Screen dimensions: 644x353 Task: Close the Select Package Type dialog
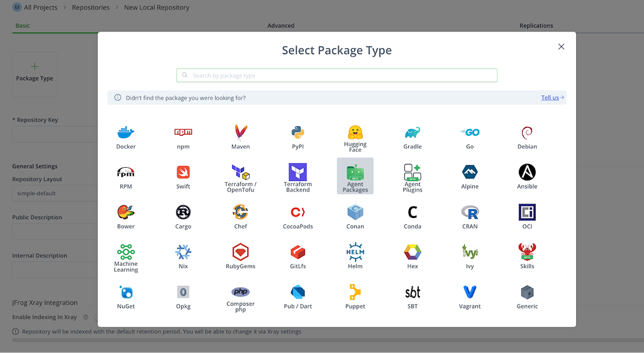pyautogui.click(x=561, y=46)
